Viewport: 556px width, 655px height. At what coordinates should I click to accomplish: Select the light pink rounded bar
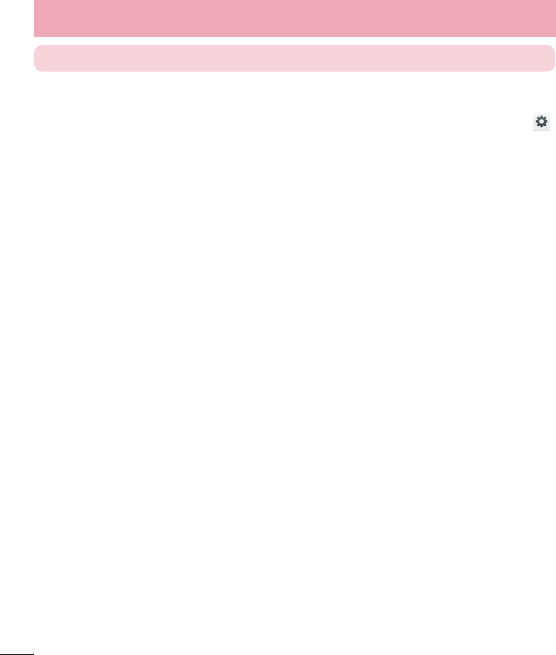click(x=295, y=58)
